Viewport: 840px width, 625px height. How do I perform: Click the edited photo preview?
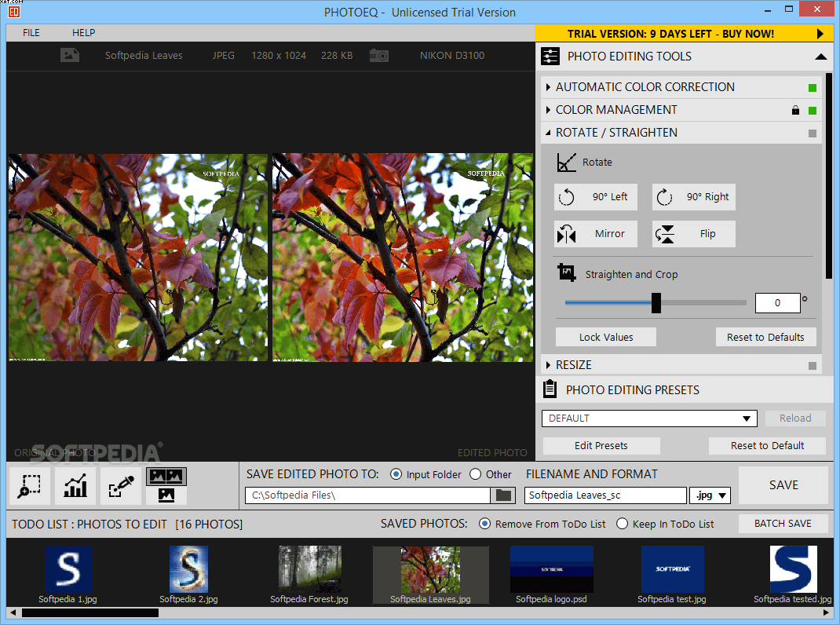point(403,258)
